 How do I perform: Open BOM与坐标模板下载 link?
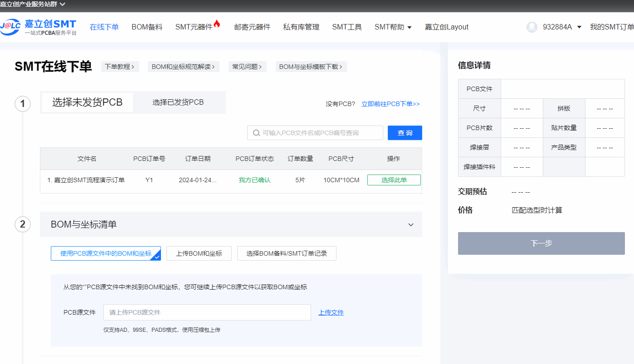pyautogui.click(x=311, y=67)
